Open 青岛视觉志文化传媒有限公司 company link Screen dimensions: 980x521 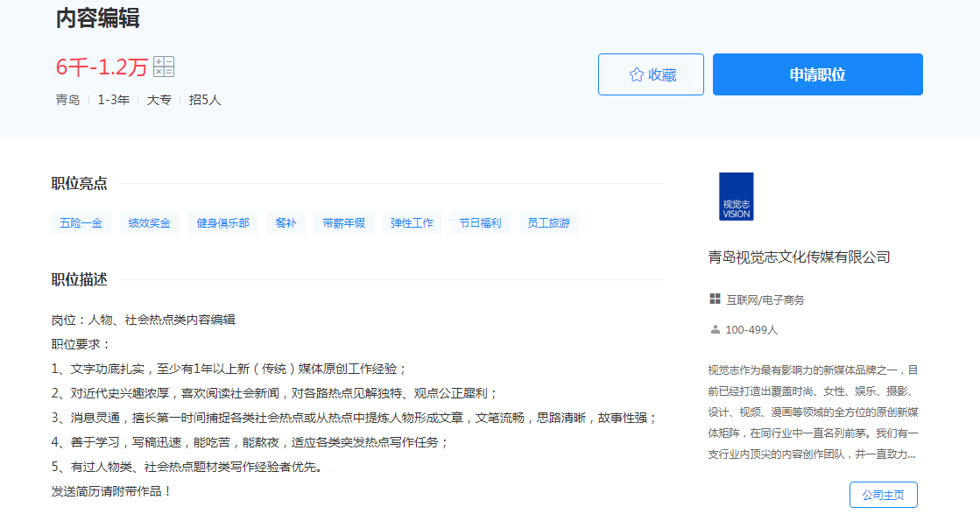pos(799,257)
